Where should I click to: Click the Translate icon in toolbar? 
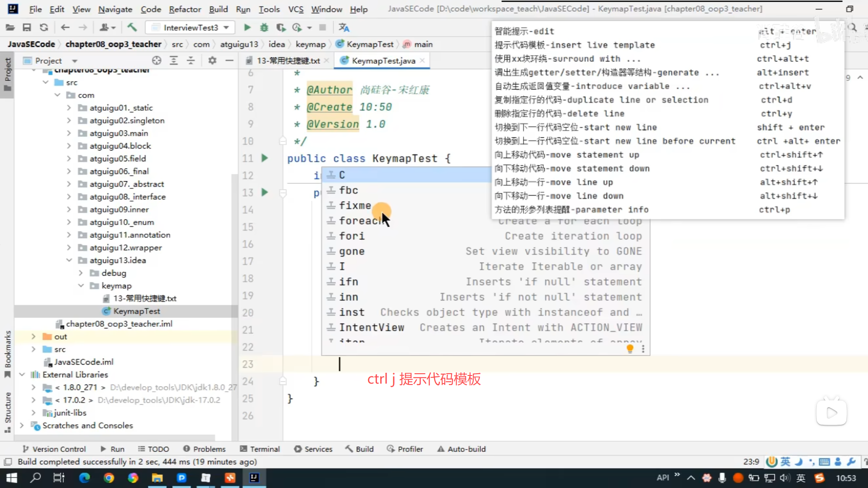344,28
